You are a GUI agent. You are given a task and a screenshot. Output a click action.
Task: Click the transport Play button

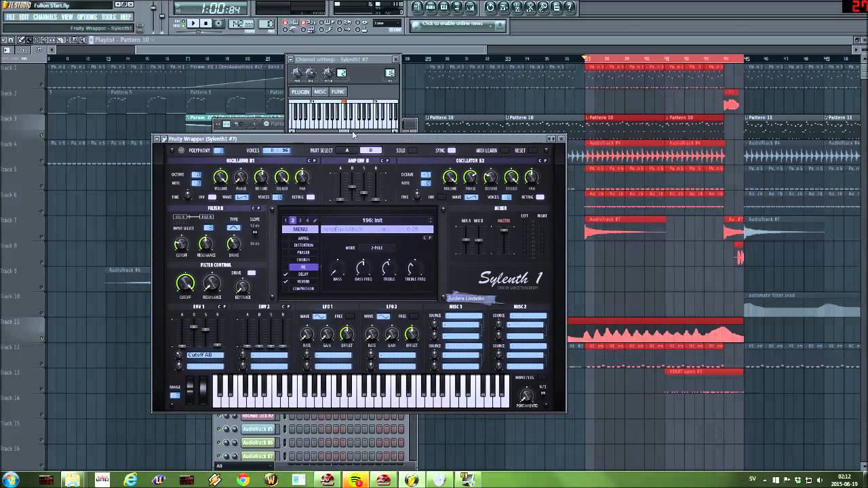193,24
